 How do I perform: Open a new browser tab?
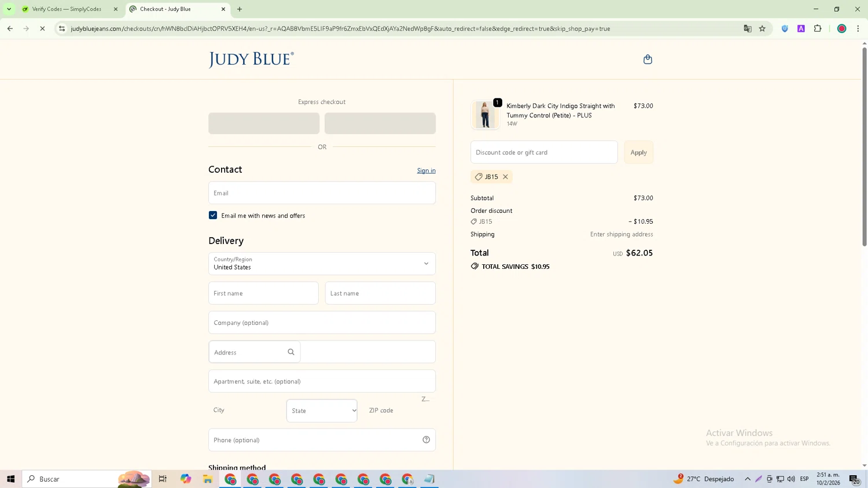click(x=240, y=9)
